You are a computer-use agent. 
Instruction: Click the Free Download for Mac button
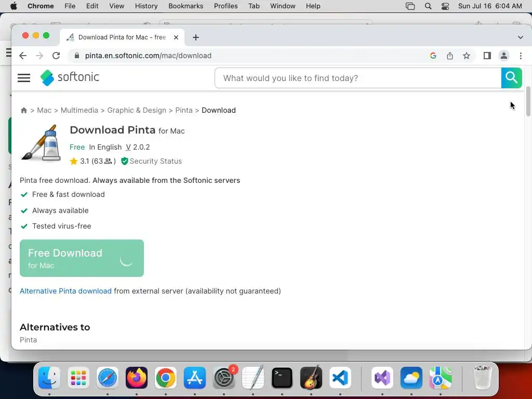tap(82, 258)
